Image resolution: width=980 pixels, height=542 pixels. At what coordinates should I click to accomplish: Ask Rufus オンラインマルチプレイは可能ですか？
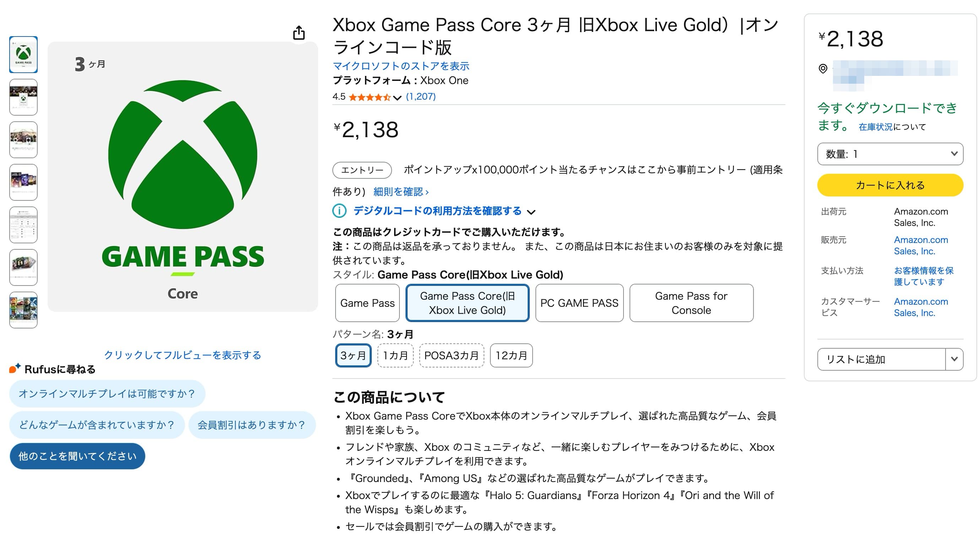coord(107,393)
